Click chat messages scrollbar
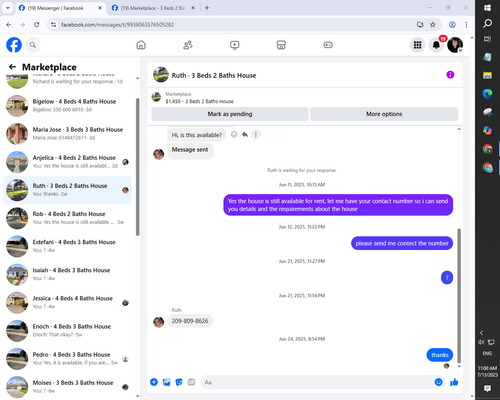Viewport: 500px width, 400px height. pos(459,296)
